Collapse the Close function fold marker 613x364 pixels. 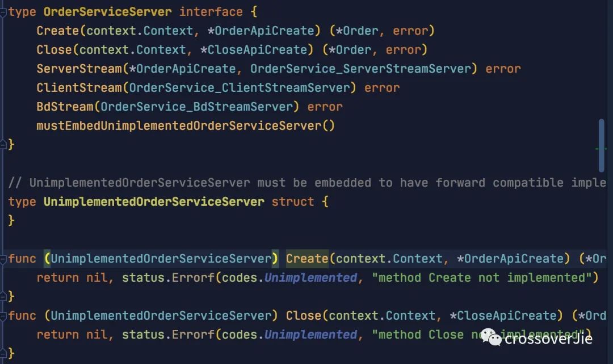tap(3, 316)
